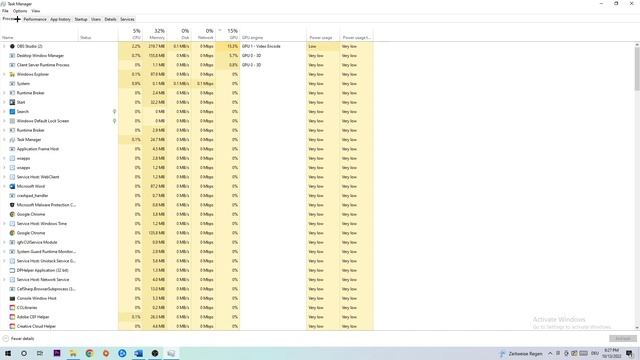This screenshot has width=640, height=360.
Task: Click the Search process icon in list
Action: point(12,111)
